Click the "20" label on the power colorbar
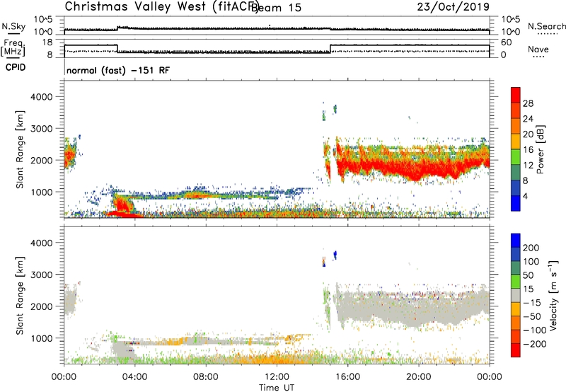The height and width of the screenshot is (392, 566). 528,134
